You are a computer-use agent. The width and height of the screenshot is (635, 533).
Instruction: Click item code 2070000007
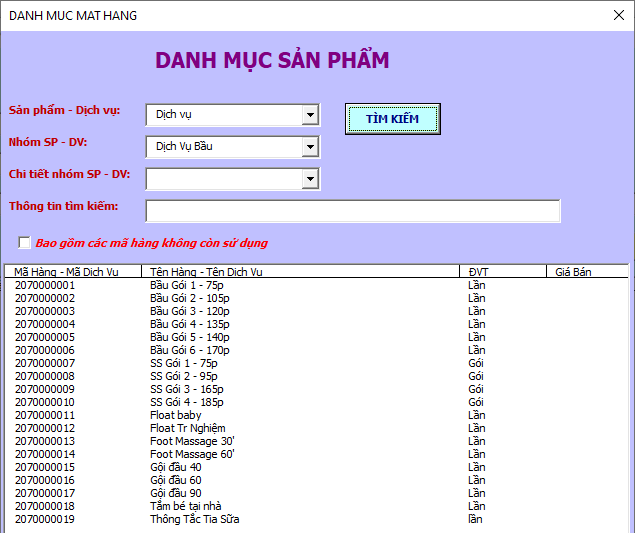click(45, 363)
